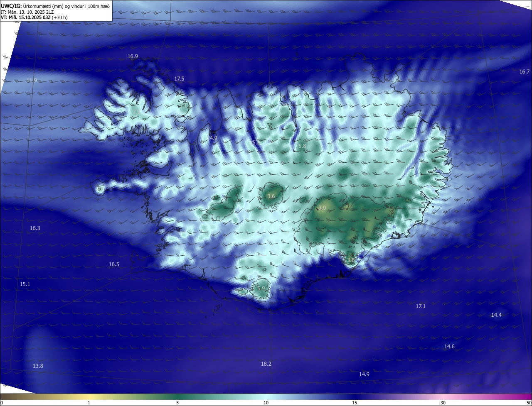This screenshot has width=532, height=406.
Task: Click the 'IT: Mán. 13. 10. 2025 21Z' line
Action: tap(28, 12)
